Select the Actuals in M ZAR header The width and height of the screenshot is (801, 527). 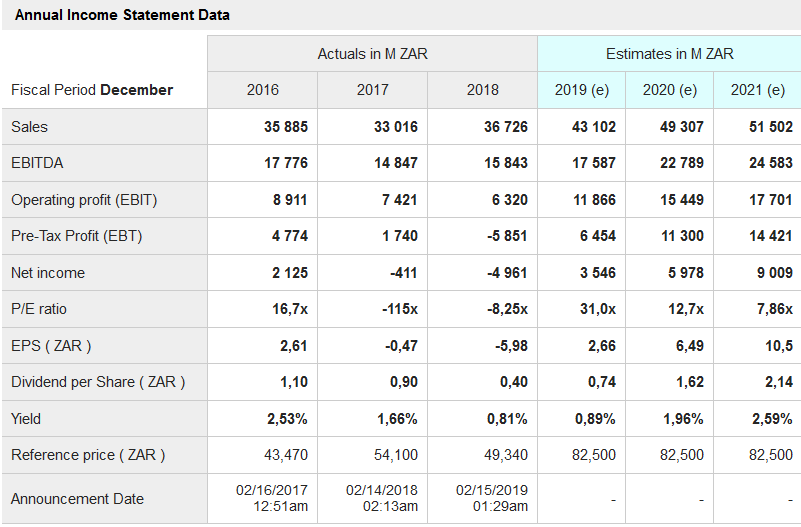point(372,53)
